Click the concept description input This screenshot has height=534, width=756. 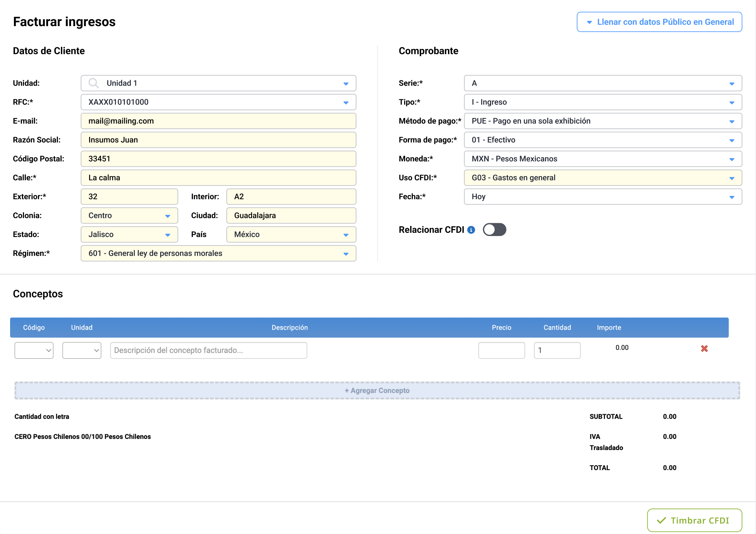208,350
